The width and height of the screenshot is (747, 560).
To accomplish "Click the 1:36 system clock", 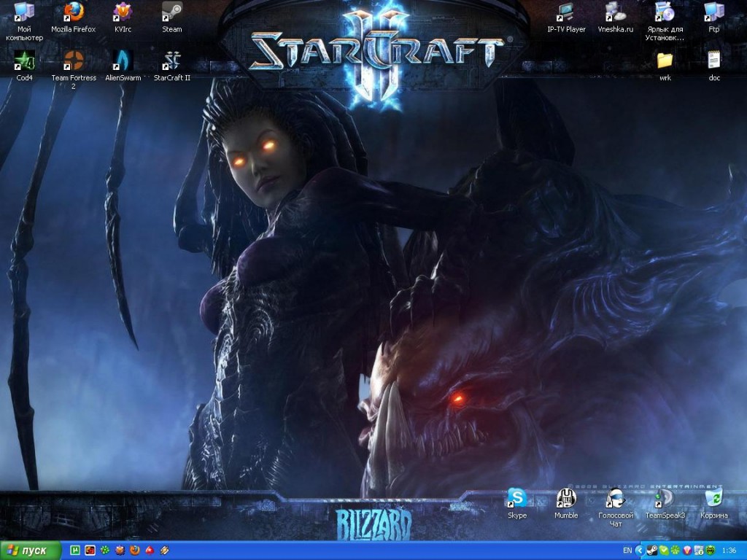I will coord(729,551).
